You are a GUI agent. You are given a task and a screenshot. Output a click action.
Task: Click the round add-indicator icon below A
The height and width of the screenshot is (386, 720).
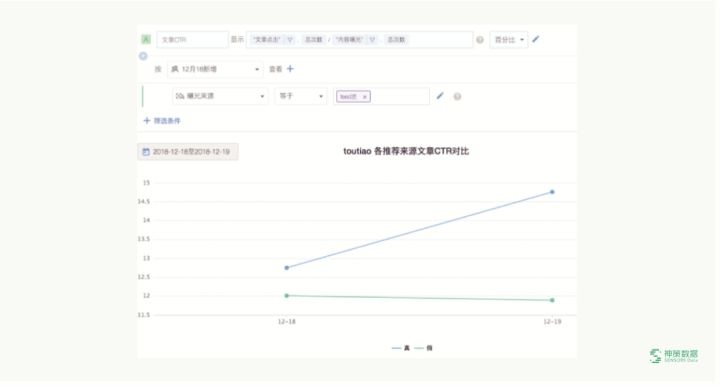point(143,56)
